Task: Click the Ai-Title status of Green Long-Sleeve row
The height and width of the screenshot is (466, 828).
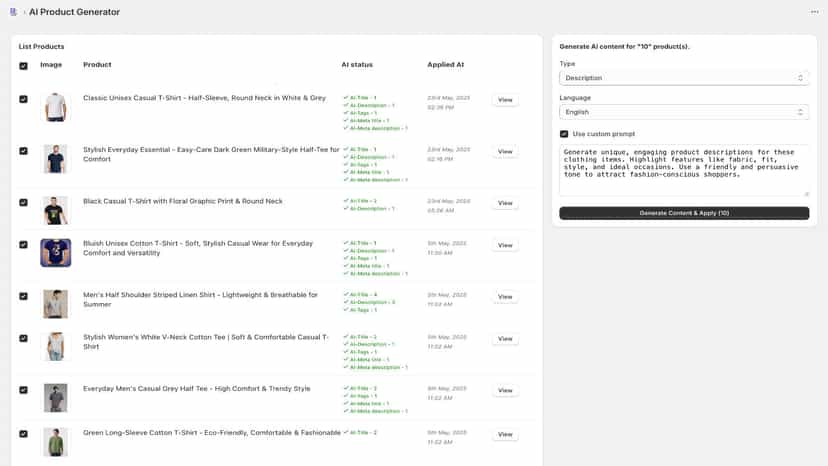Action: (x=360, y=432)
